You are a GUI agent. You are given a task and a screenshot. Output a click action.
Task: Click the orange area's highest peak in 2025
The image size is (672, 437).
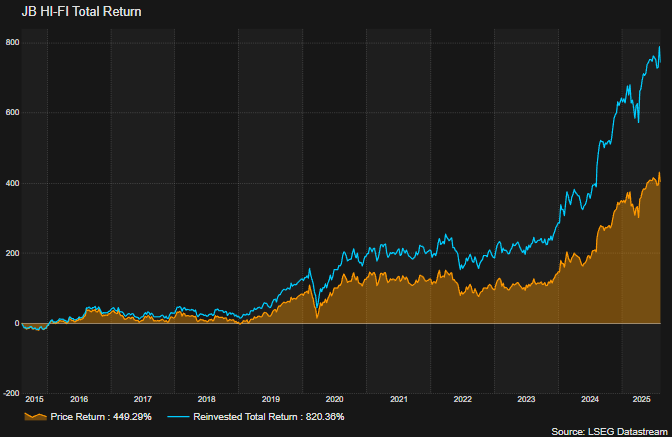659,174
